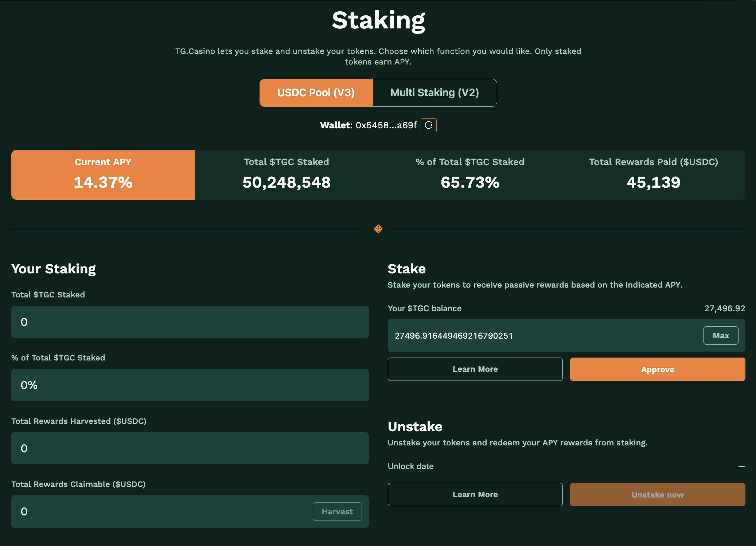756x546 pixels.
Task: Click the orange dice divider icon
Action: click(x=378, y=229)
